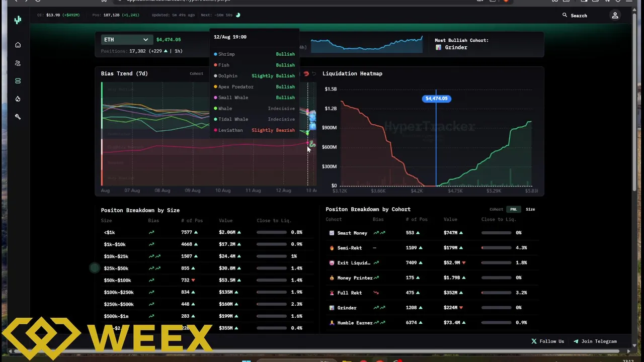Image resolution: width=644 pixels, height=362 pixels.
Task: Click the $100k–$250k size row label
Action: 119,292
